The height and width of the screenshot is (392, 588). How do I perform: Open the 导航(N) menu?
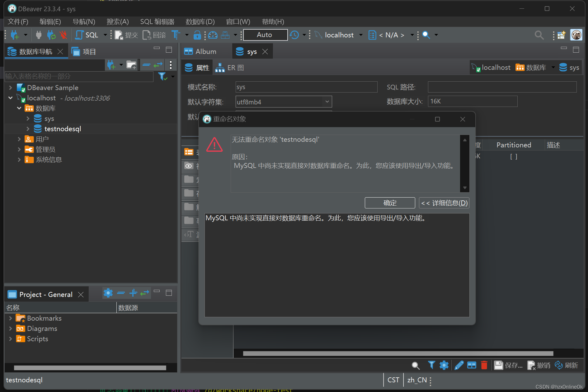click(84, 22)
